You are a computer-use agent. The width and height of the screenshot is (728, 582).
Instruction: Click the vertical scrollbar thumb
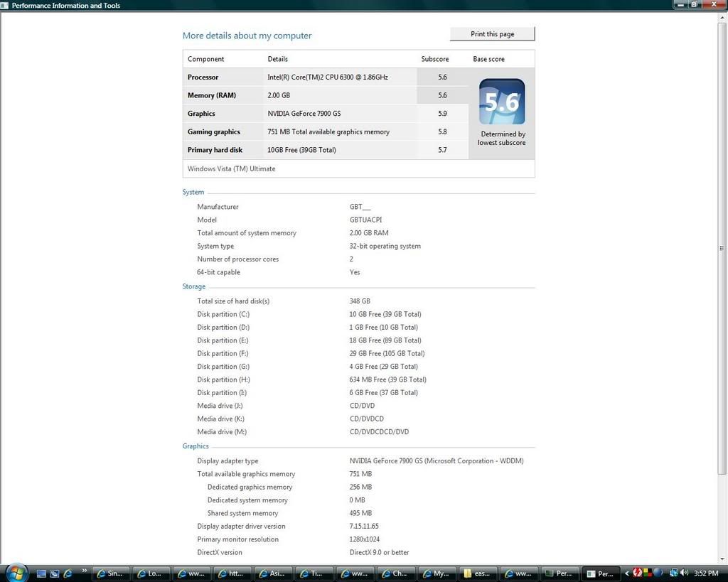pyautogui.click(x=722, y=248)
